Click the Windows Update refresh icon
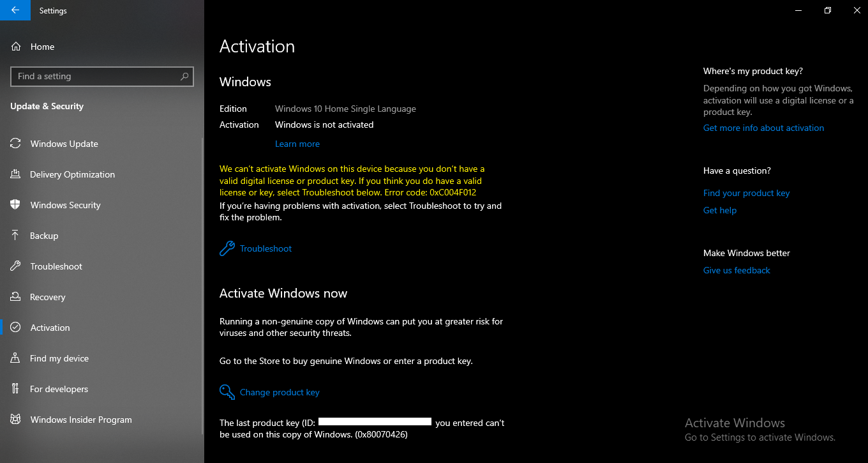This screenshot has height=463, width=868. pos(15,144)
